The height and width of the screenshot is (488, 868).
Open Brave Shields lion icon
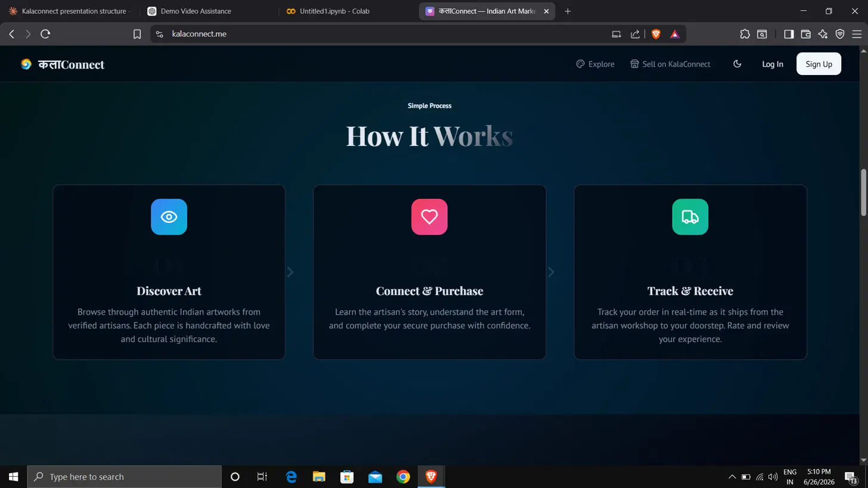656,34
